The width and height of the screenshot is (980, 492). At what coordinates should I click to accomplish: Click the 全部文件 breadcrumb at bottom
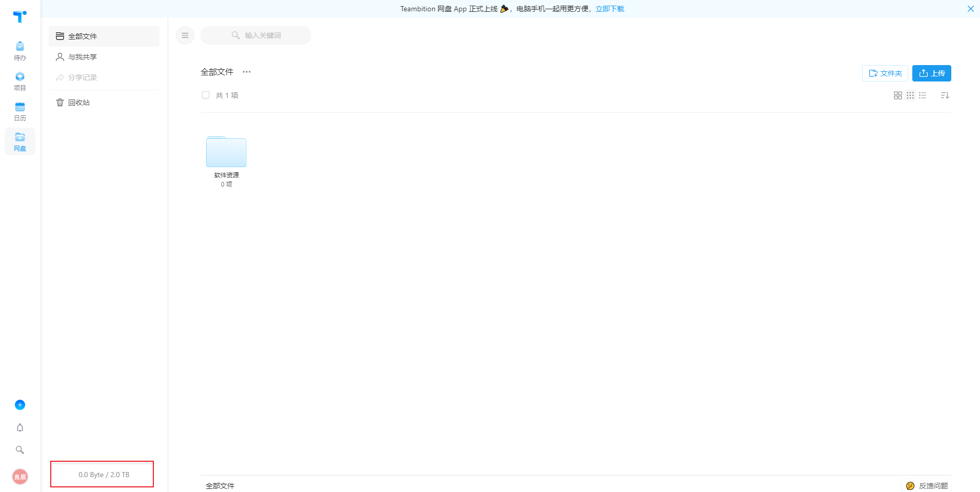point(220,486)
